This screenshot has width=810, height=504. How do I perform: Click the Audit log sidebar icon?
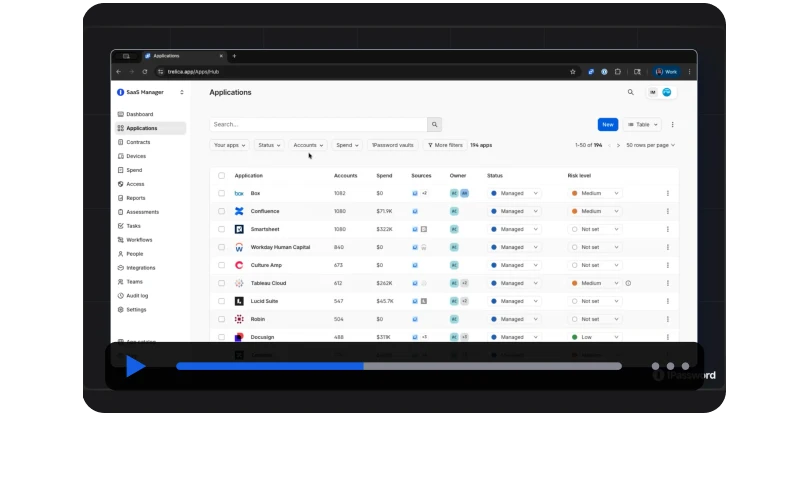(120, 295)
